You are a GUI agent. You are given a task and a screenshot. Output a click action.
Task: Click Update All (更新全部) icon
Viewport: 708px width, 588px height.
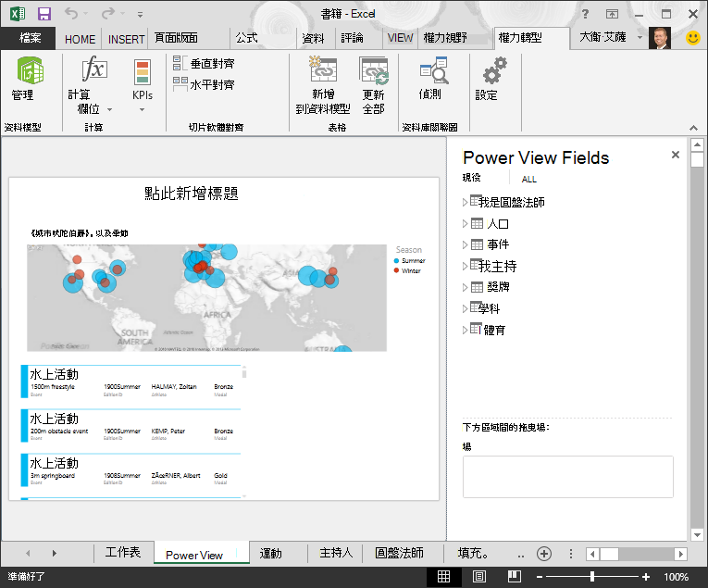tap(373, 71)
